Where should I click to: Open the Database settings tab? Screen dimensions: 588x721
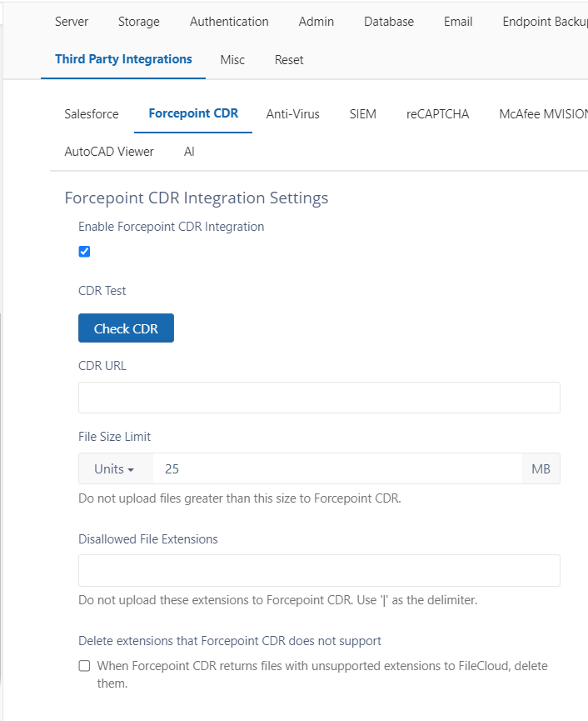tap(389, 22)
